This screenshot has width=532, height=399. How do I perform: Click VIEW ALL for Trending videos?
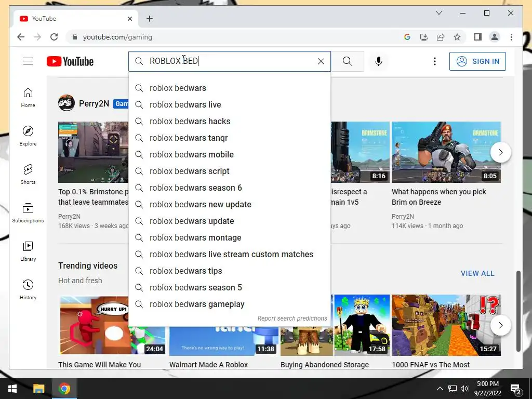(x=477, y=273)
